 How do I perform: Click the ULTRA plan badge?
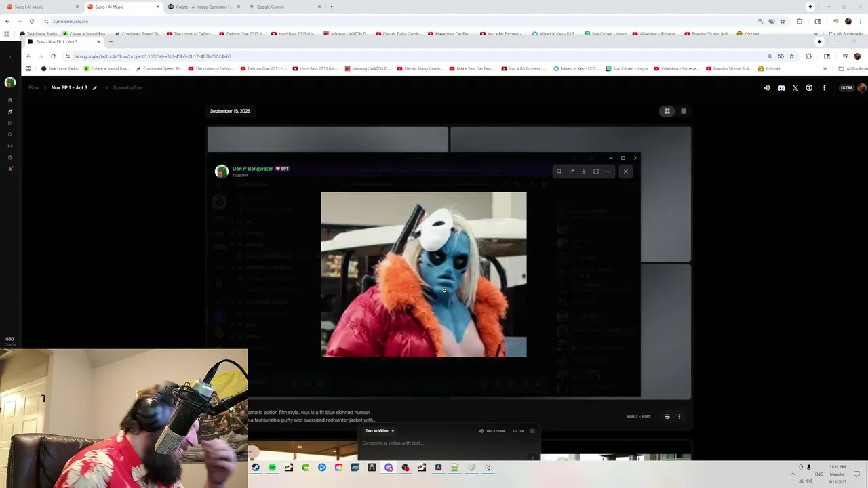(846, 87)
